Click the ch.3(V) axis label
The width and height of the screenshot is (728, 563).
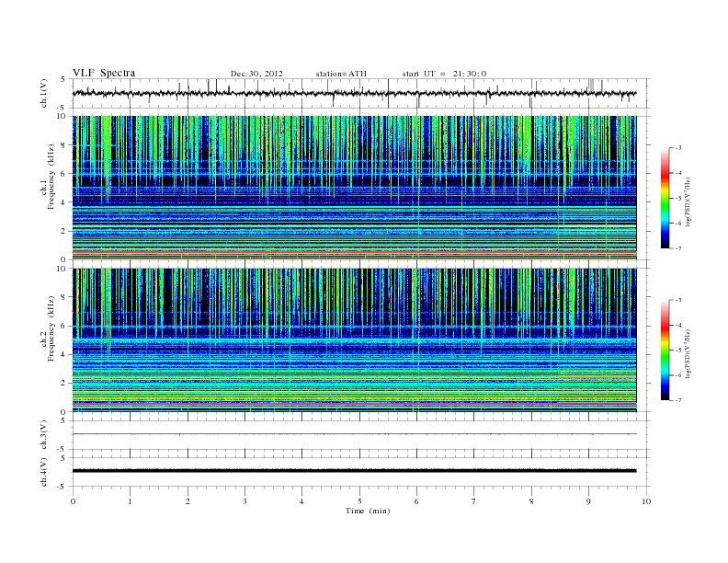point(43,435)
